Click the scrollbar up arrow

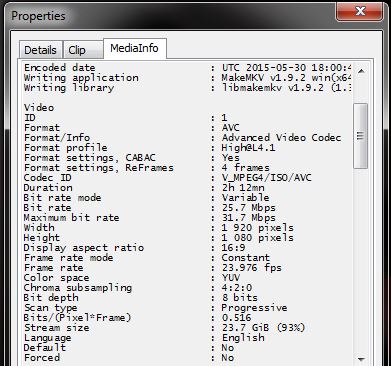click(x=361, y=71)
